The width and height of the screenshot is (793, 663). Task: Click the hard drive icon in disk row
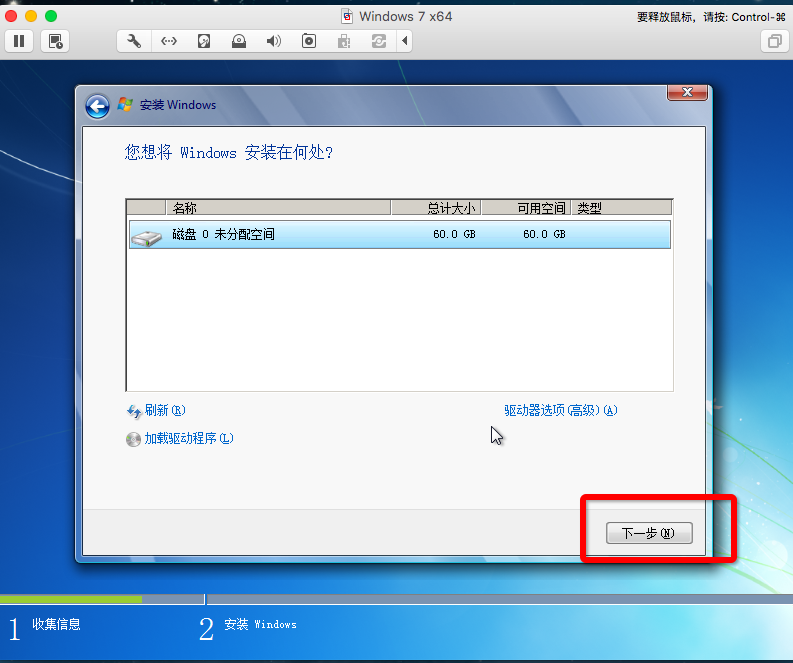pyautogui.click(x=147, y=237)
